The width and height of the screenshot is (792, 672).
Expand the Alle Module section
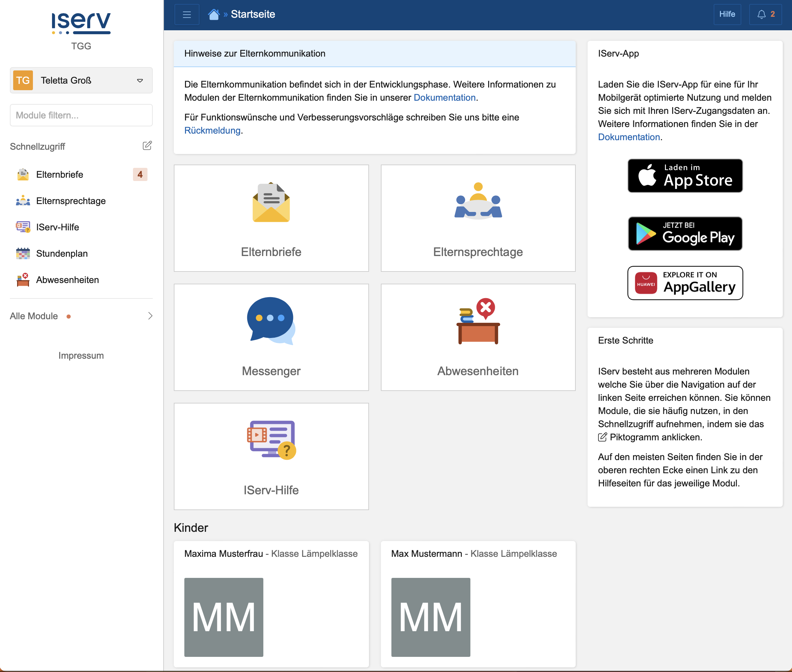[81, 316]
